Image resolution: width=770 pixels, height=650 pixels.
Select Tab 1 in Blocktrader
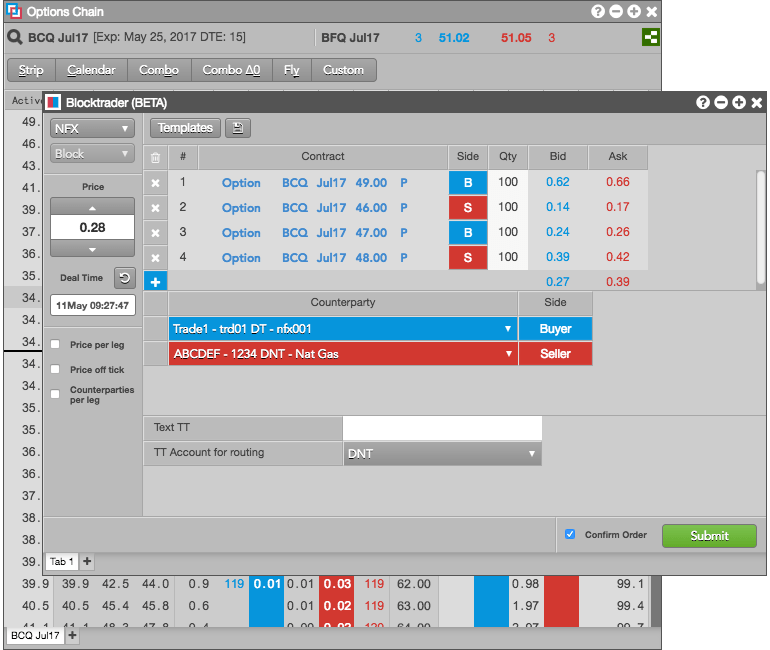coord(62,561)
